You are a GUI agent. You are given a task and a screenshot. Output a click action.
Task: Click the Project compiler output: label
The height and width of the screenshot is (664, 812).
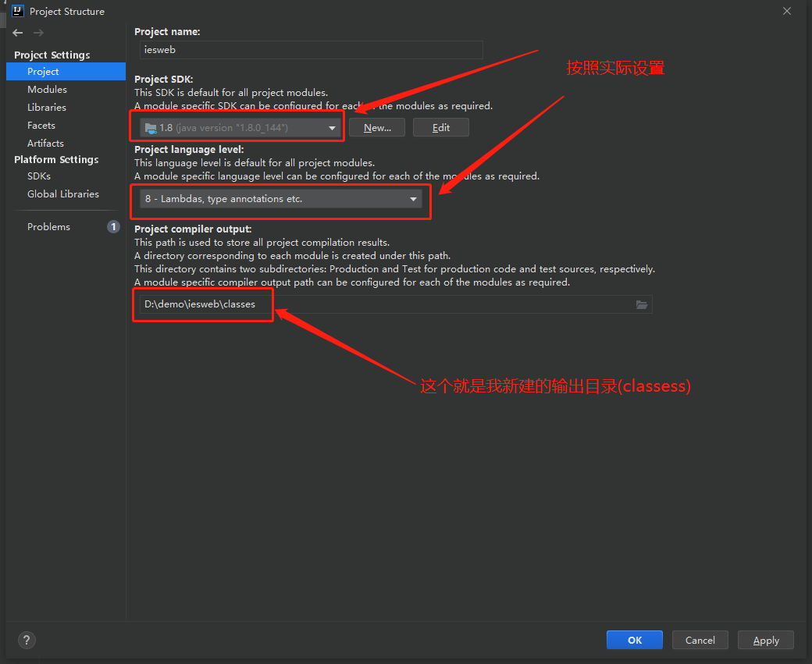193,229
